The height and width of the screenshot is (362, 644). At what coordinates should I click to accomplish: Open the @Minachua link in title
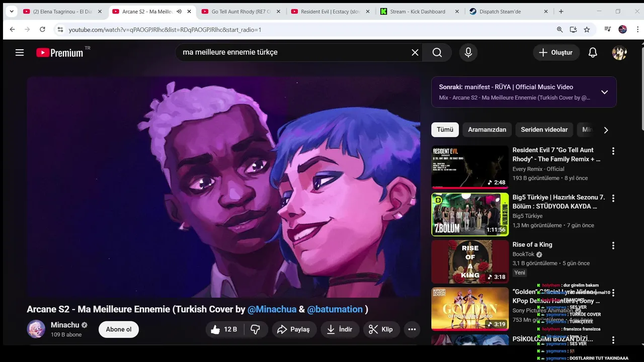click(272, 309)
